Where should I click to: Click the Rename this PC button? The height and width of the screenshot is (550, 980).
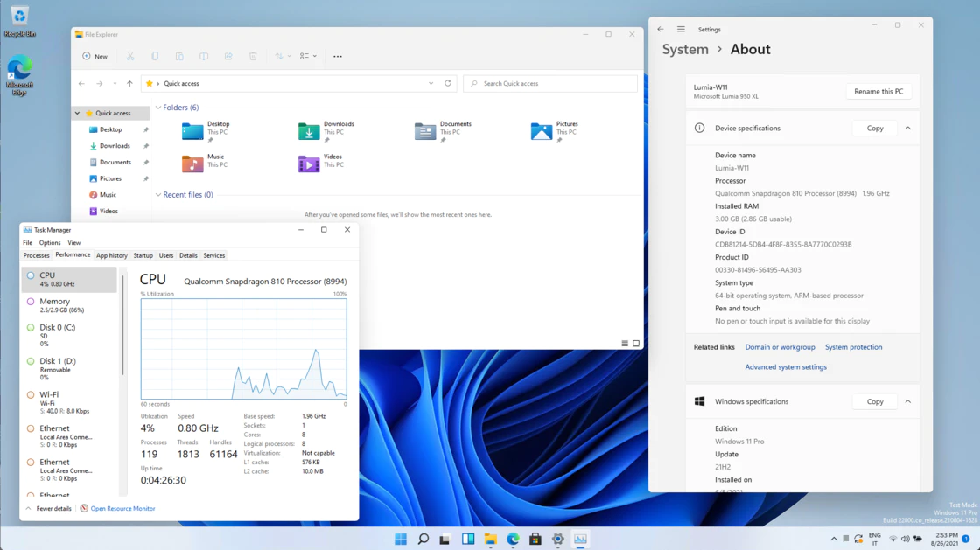pyautogui.click(x=878, y=91)
